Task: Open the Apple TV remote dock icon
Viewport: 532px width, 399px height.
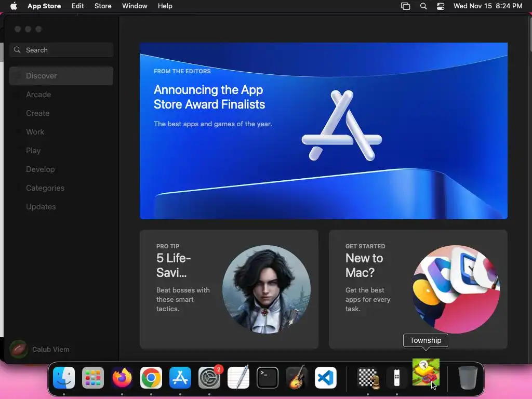Action: click(396, 378)
